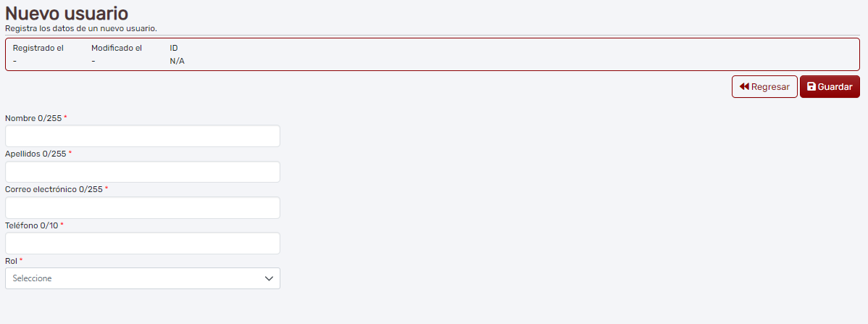The width and height of the screenshot is (868, 324).
Task: Click the Teléfono input field
Action: 142,243
